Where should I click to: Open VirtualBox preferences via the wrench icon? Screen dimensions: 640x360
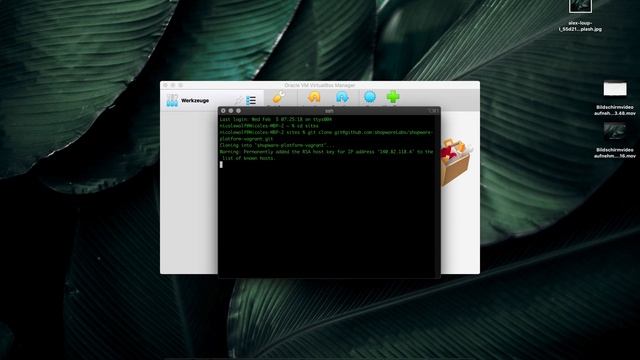pos(279,97)
